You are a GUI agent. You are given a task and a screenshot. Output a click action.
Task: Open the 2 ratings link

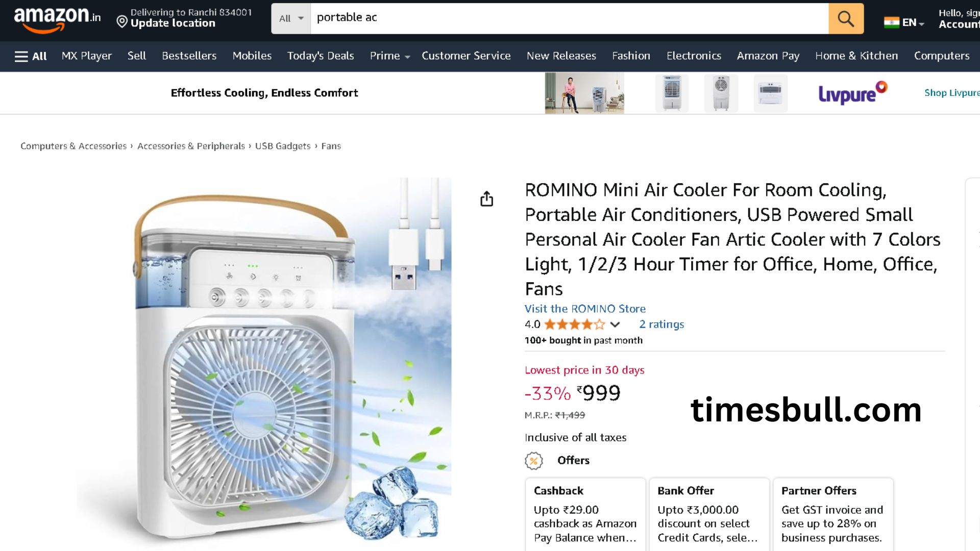coord(661,324)
